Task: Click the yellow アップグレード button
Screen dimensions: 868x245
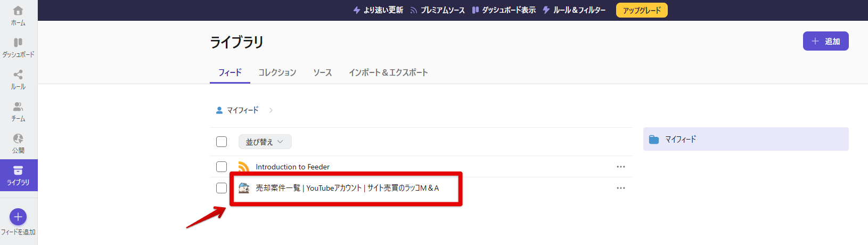Action: [642, 10]
